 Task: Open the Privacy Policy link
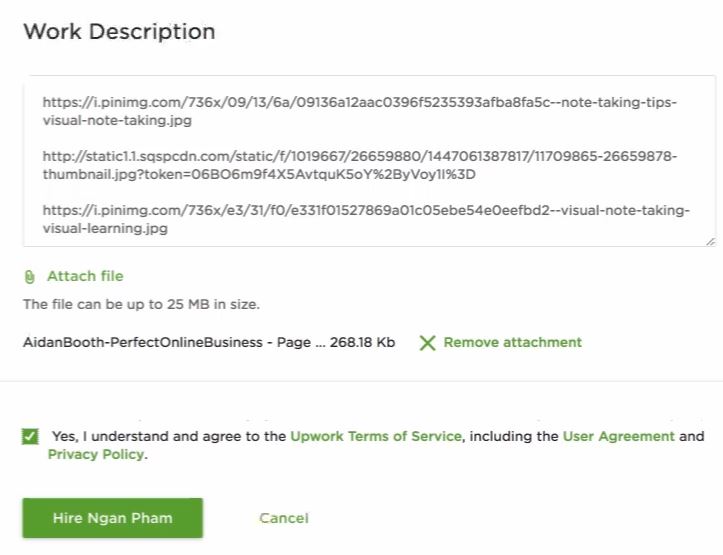click(x=96, y=454)
